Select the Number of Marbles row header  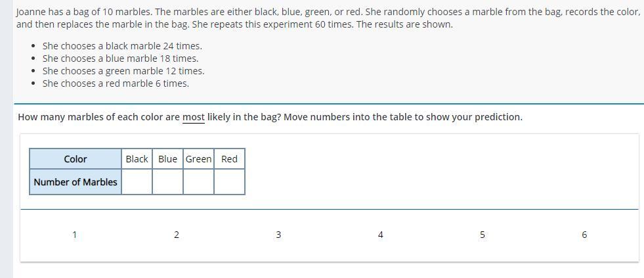coord(75,182)
